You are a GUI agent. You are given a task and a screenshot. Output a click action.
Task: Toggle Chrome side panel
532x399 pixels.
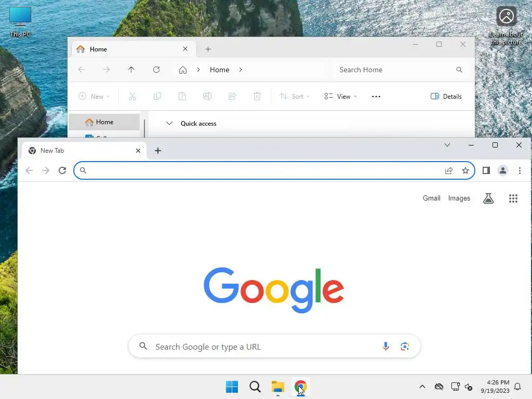click(486, 170)
